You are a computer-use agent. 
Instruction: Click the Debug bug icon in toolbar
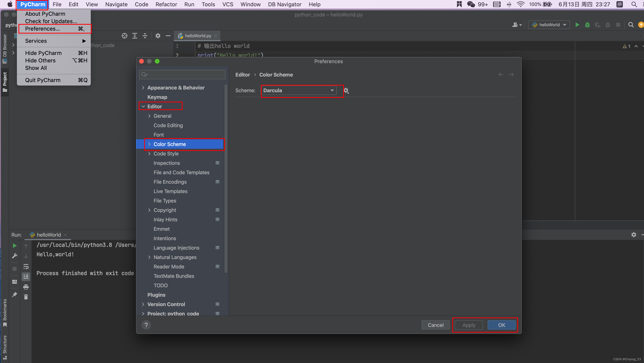pyautogui.click(x=587, y=25)
